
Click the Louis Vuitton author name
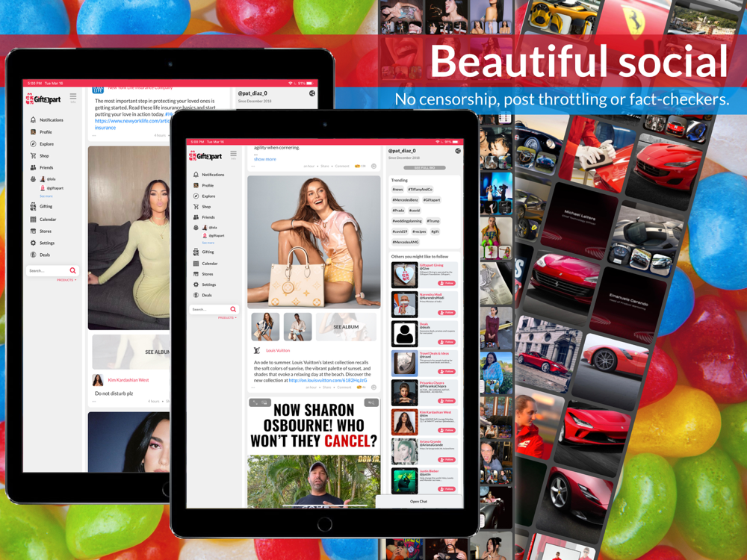point(278,350)
